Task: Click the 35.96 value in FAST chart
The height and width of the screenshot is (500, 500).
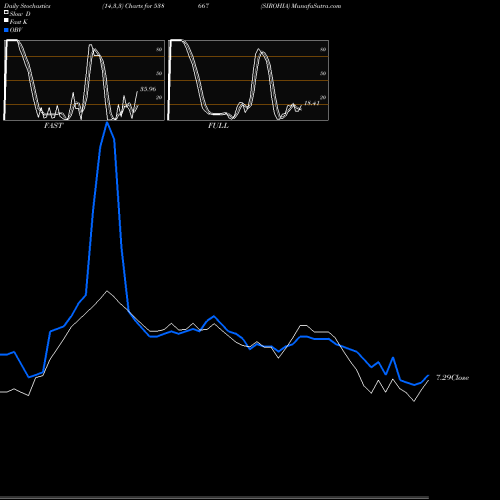Action: pos(148,89)
